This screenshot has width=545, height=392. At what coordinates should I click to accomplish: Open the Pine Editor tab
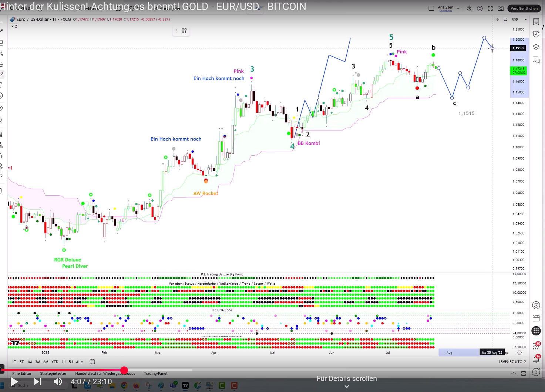click(22, 374)
